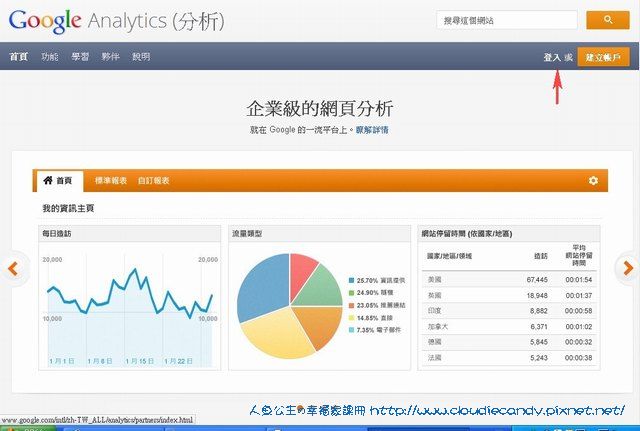
Task: Click the home icon in the 首頁 tab
Action: click(x=48, y=180)
